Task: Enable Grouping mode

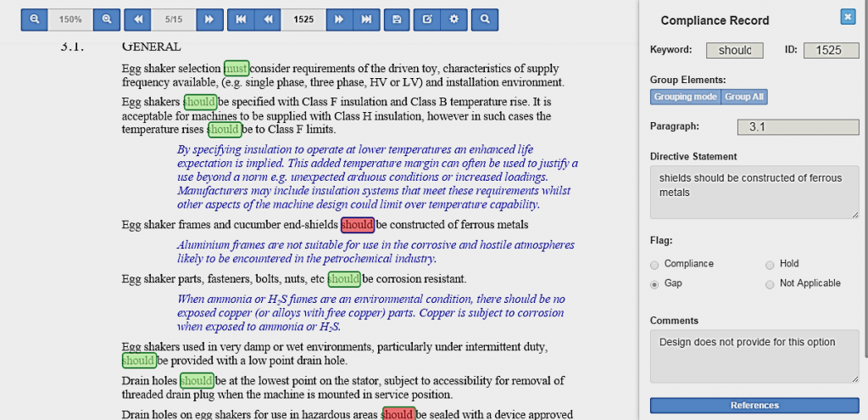Action: (x=685, y=97)
